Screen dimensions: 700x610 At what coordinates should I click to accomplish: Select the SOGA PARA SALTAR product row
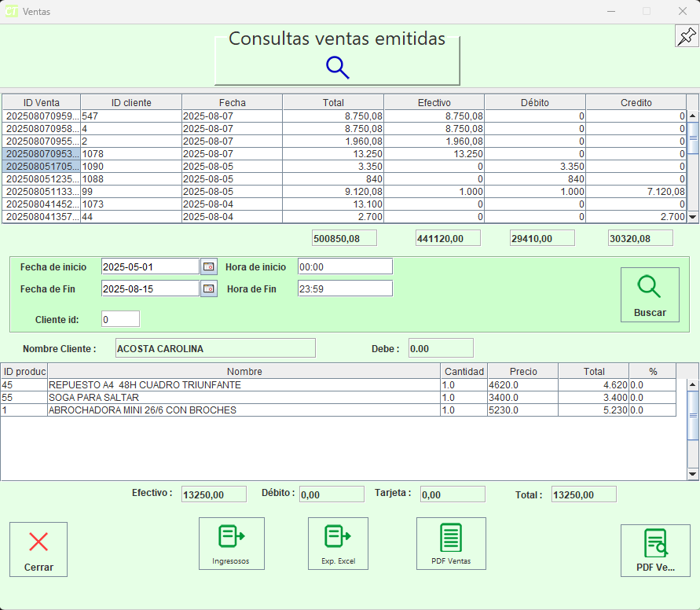click(x=244, y=398)
